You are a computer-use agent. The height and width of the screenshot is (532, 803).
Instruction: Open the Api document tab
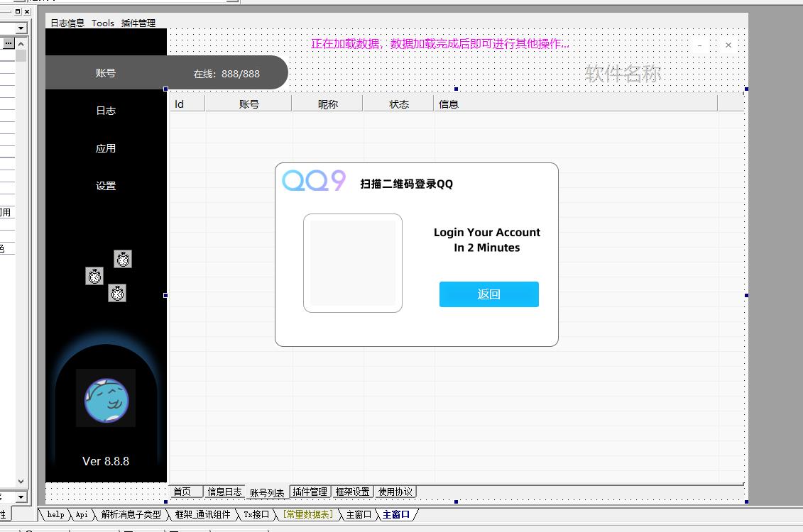tap(82, 514)
